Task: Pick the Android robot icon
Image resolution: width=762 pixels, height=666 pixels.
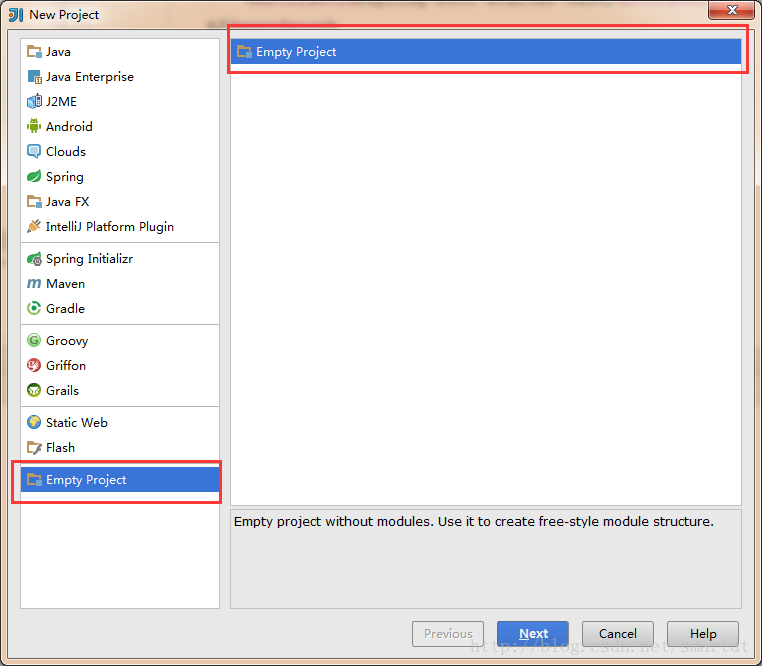Action: coord(34,127)
